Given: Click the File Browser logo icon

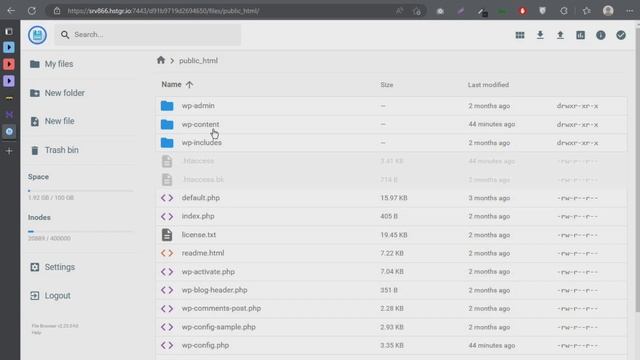Looking at the screenshot, I should click(37, 35).
